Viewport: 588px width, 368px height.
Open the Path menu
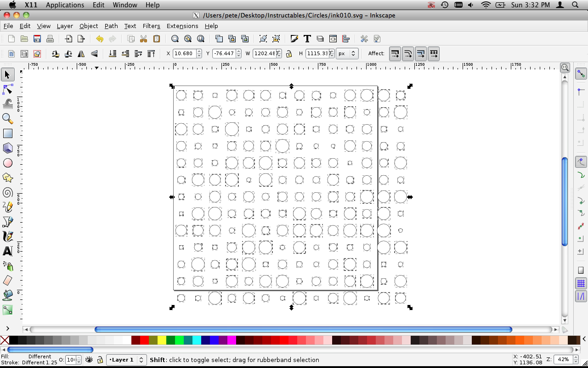tap(111, 26)
